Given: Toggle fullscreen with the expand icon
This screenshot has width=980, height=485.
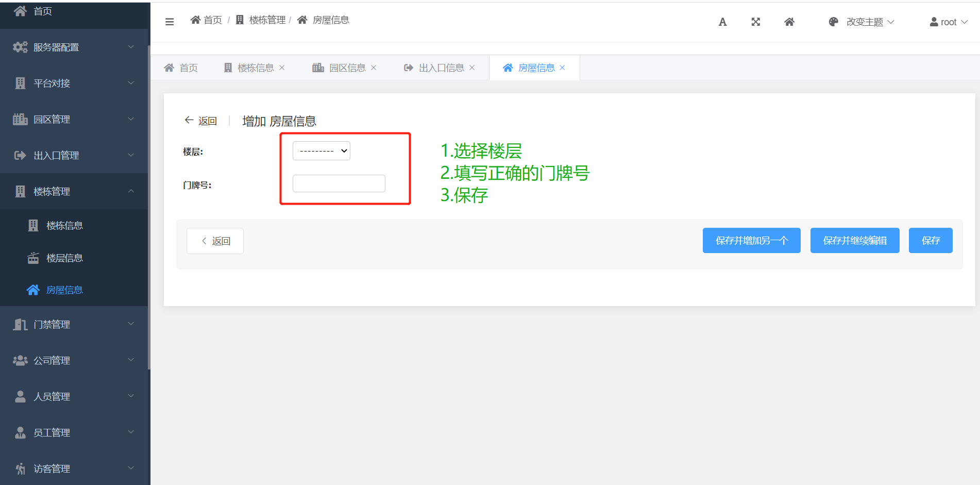Looking at the screenshot, I should (x=755, y=22).
